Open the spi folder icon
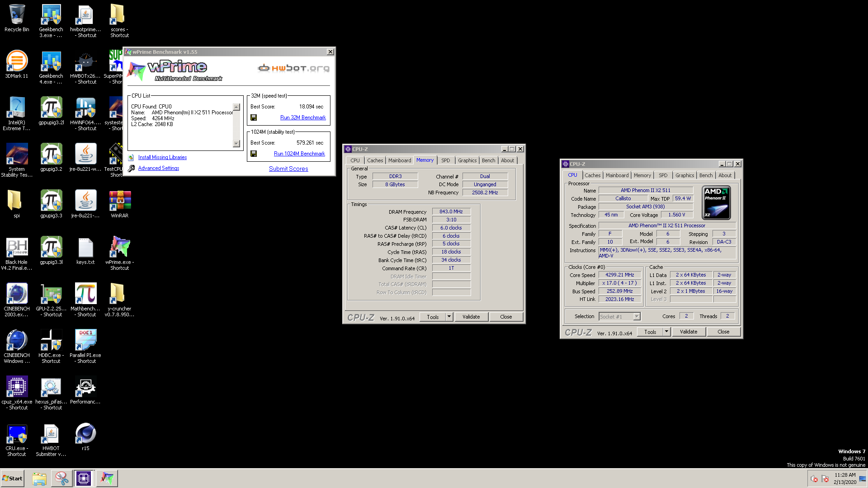The image size is (868, 488). 17,204
